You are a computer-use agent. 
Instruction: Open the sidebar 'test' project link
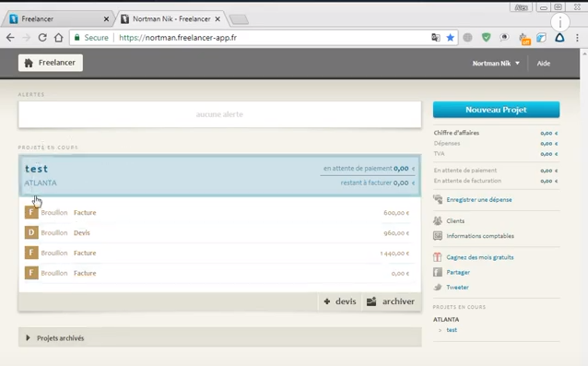click(x=452, y=330)
